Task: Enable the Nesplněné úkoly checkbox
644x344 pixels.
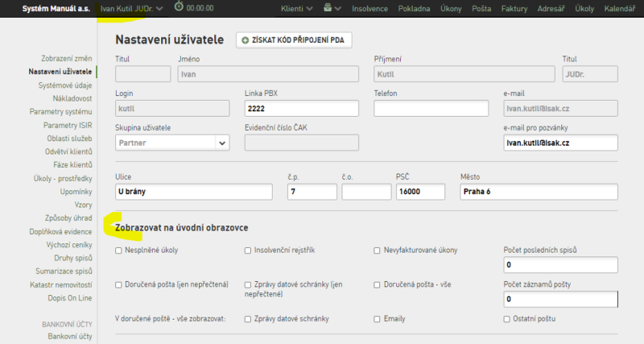Action: point(118,251)
